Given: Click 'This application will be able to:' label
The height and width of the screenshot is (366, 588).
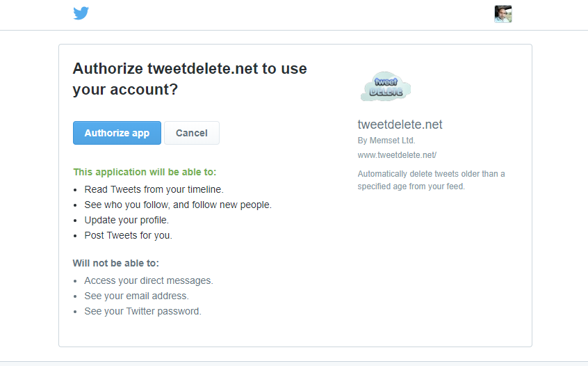Looking at the screenshot, I should click(149, 172).
